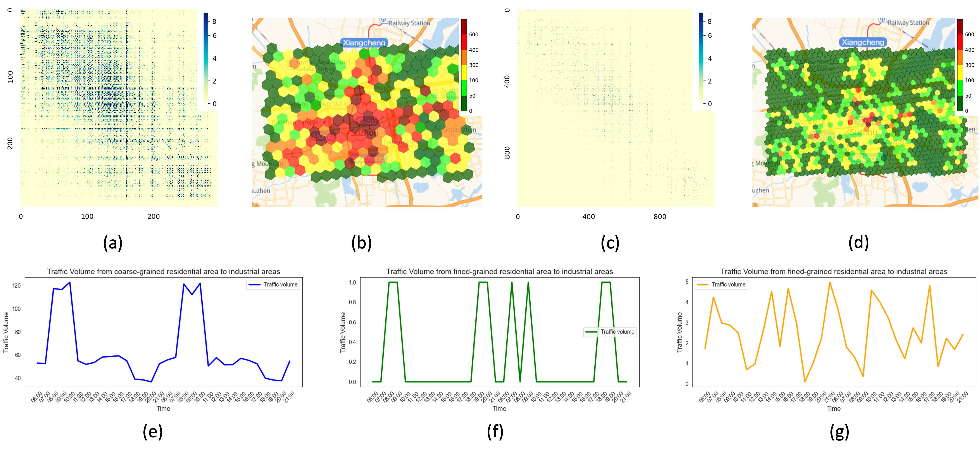
Task: Click the red band of left map colorbar
Action: (x=464, y=42)
